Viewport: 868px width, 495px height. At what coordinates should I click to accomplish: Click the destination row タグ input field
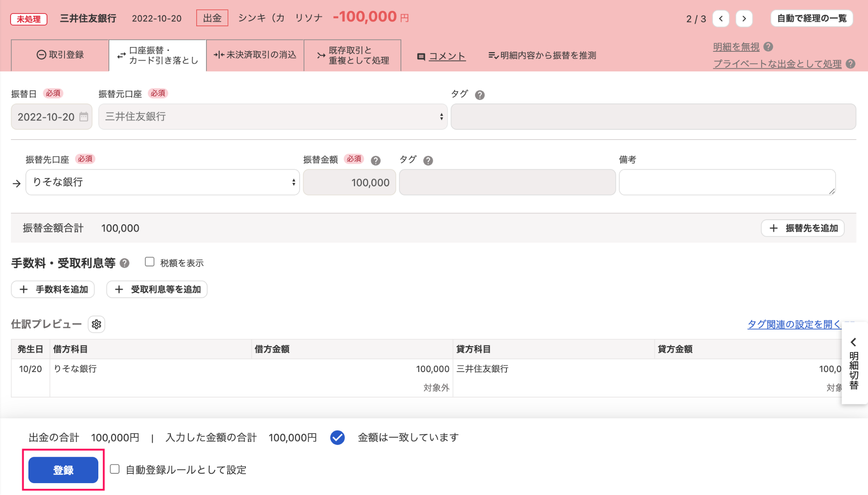coord(507,182)
